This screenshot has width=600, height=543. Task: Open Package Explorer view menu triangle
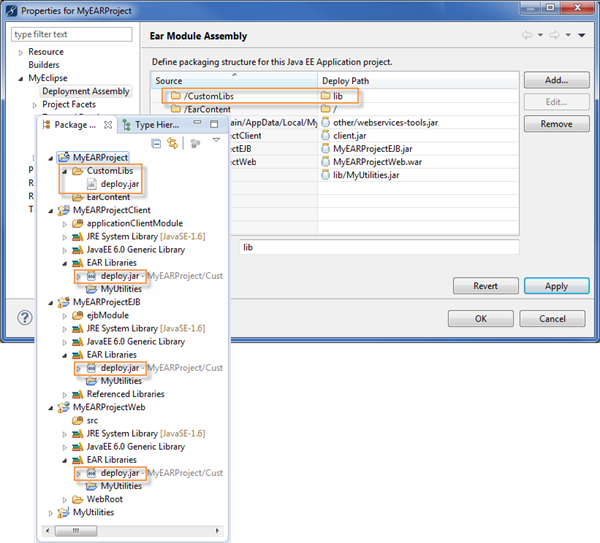coord(215,142)
